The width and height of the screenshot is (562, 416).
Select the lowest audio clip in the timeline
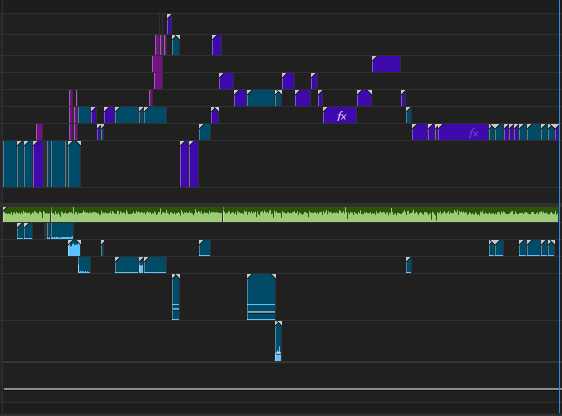point(278,341)
